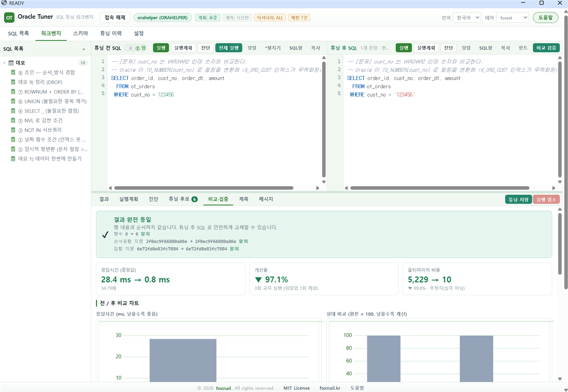568x392 pixels.
Task: Click right scroll arrow of before-SQL editor
Action: (x=318, y=188)
